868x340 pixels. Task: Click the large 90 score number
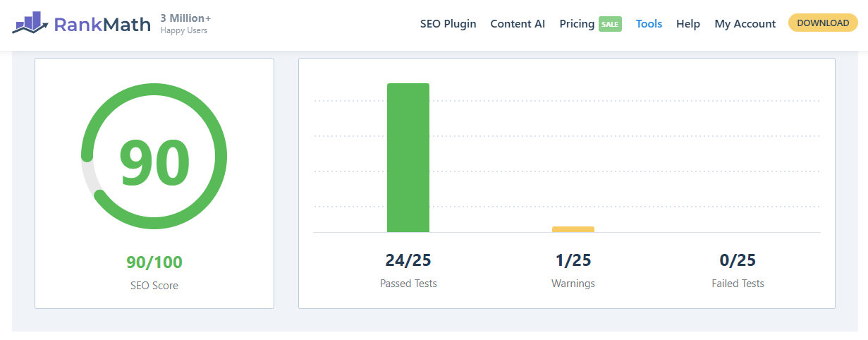point(154,162)
